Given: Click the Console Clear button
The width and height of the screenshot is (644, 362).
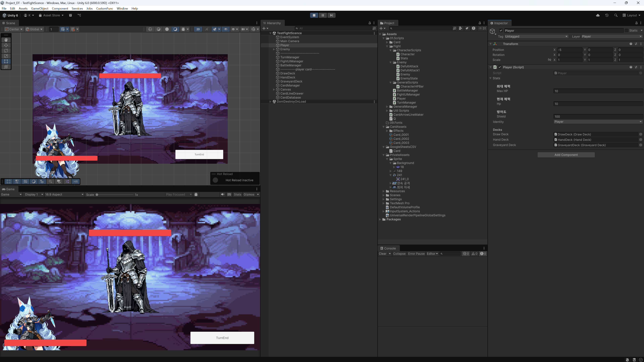Looking at the screenshot, I should pos(383,254).
